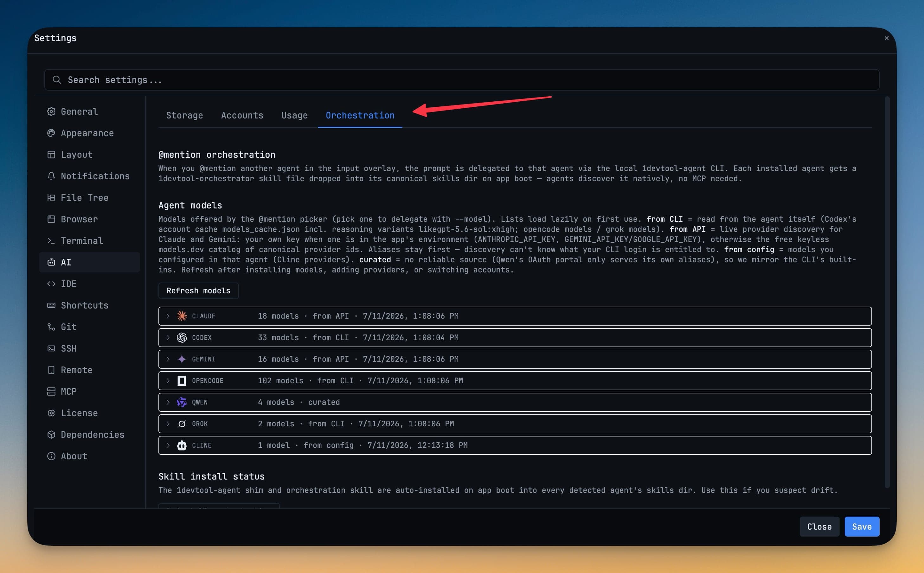Click the Grok logo icon
Image resolution: width=924 pixels, height=573 pixels.
pos(182,424)
